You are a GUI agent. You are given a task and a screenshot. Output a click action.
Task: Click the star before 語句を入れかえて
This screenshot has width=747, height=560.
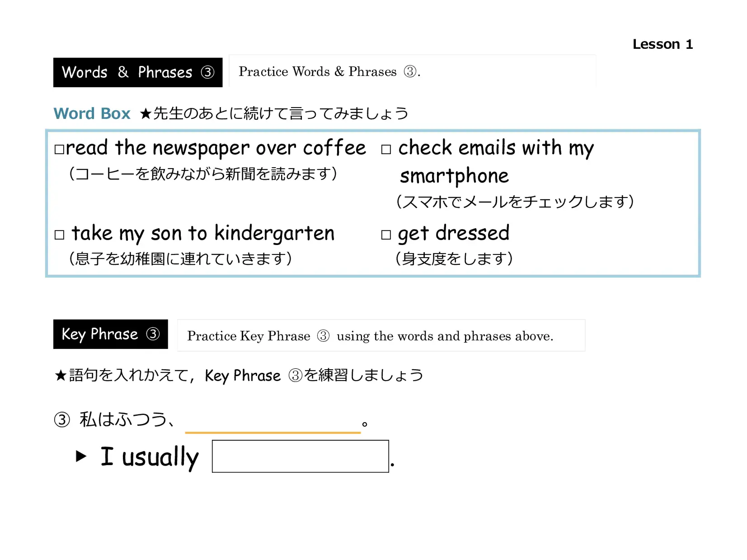click(61, 375)
